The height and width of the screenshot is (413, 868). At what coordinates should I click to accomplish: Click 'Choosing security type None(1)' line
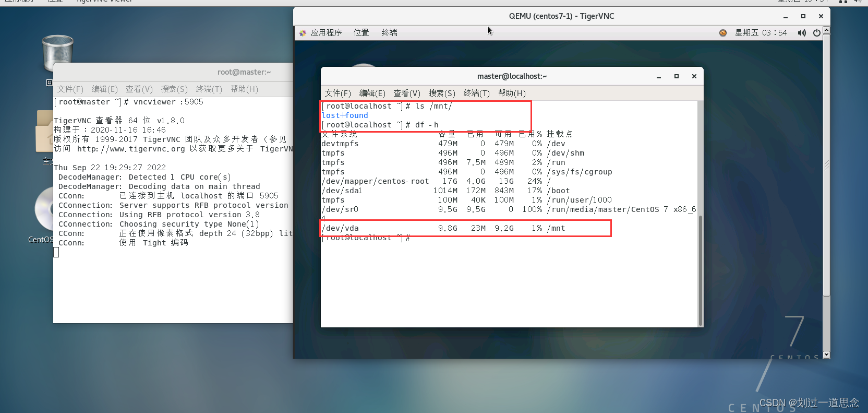tap(189, 224)
